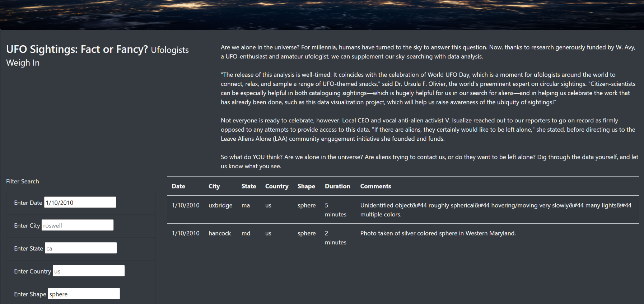Screen dimensions: 644x304
Task: Click the Comments column header
Action: [375, 186]
